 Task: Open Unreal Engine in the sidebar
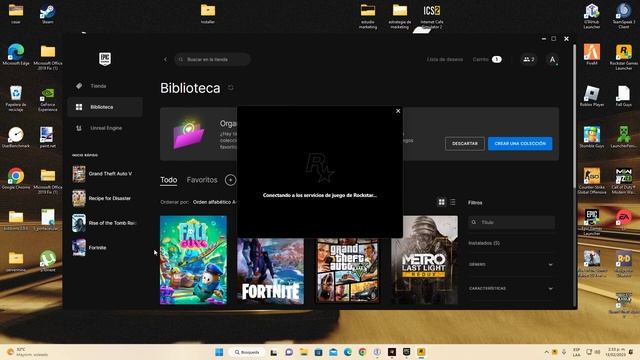(x=105, y=128)
